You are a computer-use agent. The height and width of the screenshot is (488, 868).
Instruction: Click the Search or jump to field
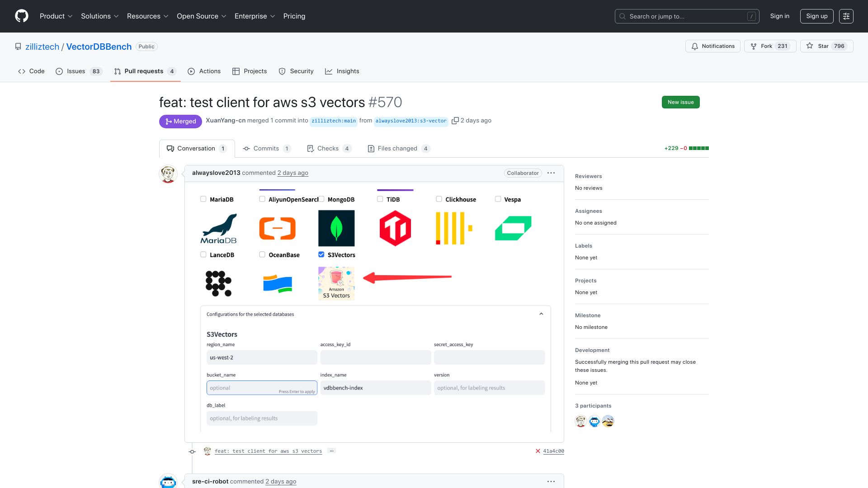[x=687, y=16]
